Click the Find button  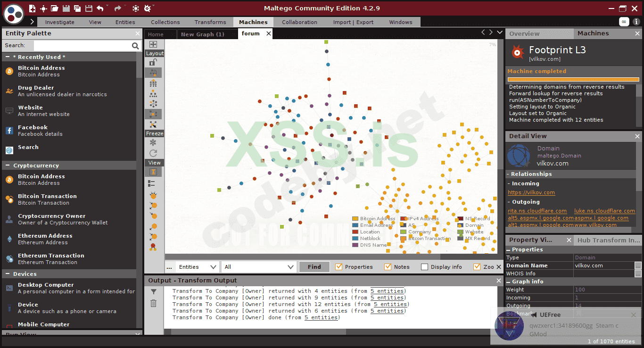[314, 267]
